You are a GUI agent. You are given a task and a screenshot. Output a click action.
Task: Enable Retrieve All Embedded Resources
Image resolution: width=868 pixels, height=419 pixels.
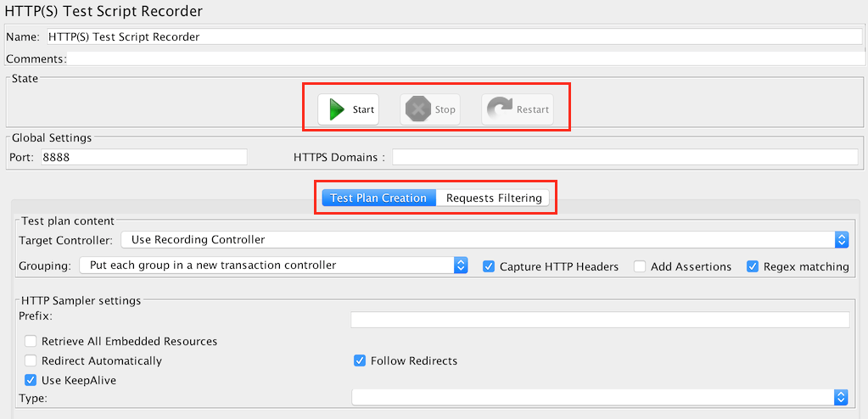(31, 341)
